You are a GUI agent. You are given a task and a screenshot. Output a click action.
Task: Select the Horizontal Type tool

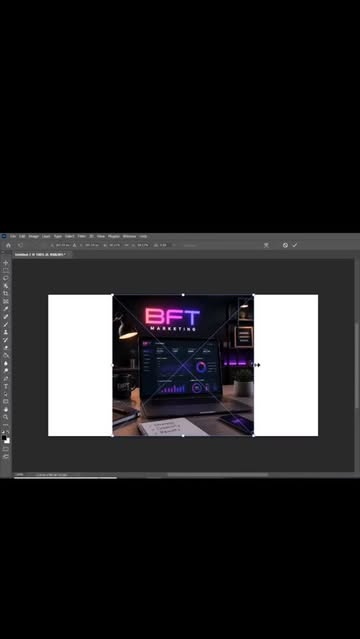(6, 386)
